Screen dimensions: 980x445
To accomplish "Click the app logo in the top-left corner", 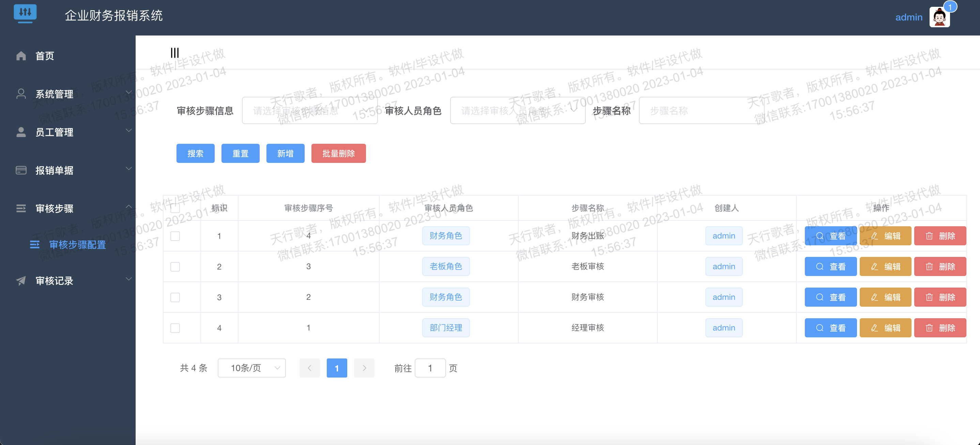I will (x=25, y=14).
